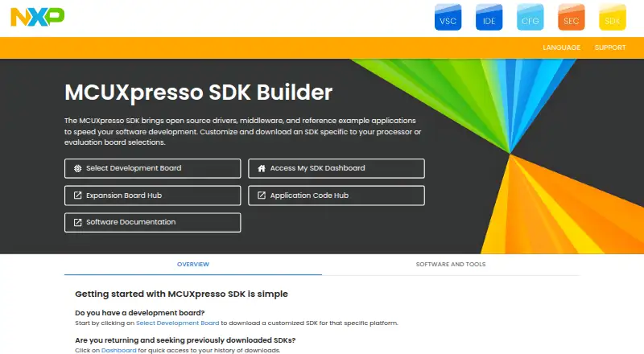Click the Select Development Board button

[153, 168]
